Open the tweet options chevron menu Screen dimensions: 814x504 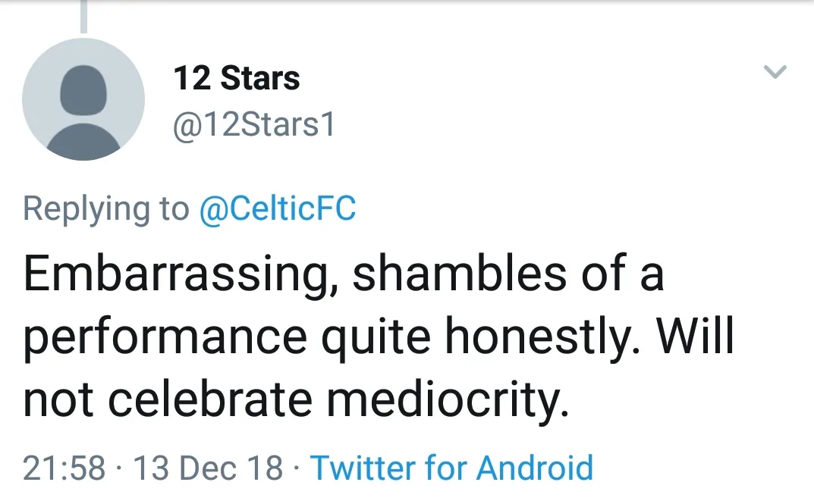point(775,73)
